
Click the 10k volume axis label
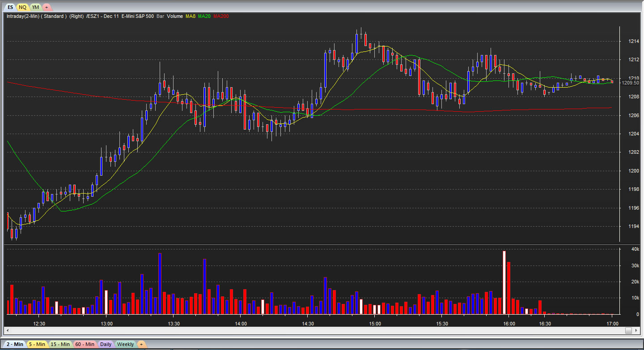pos(635,298)
